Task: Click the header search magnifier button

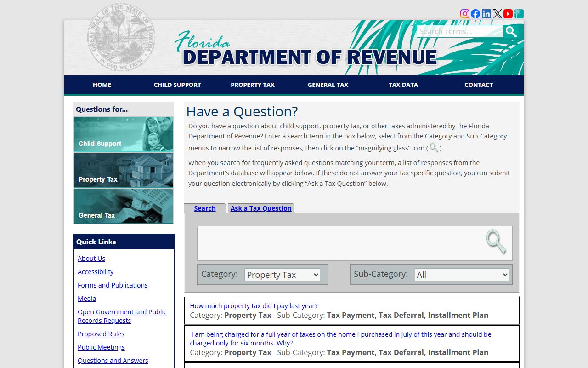Action: click(511, 31)
